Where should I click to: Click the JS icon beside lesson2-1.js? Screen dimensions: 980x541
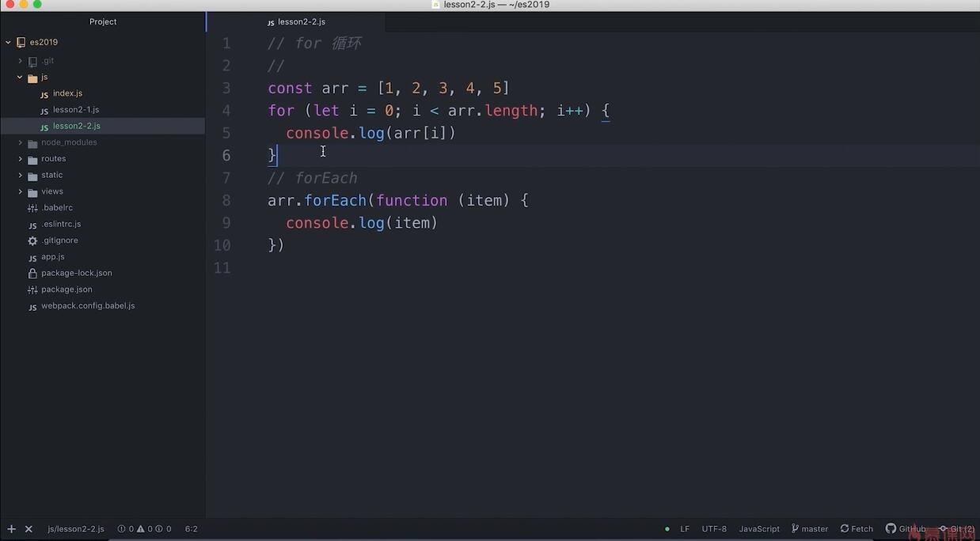44,111
